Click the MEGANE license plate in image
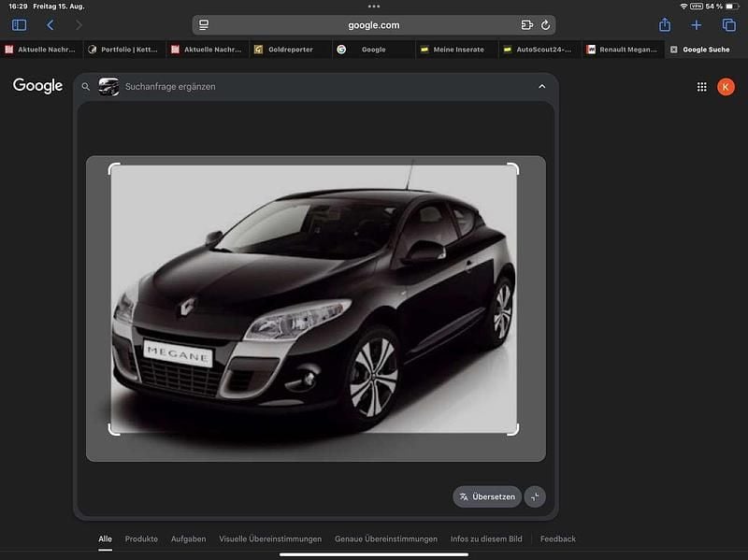 tap(178, 353)
